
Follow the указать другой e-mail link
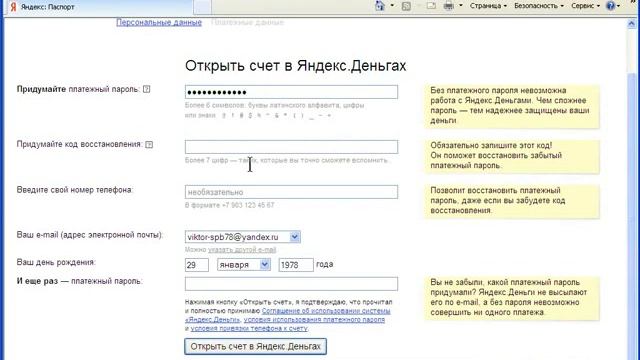pos(242,249)
